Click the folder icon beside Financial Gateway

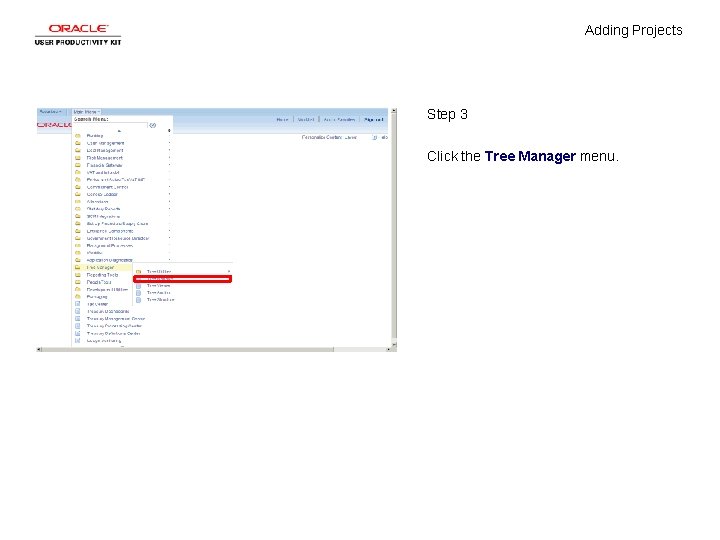tap(78, 165)
